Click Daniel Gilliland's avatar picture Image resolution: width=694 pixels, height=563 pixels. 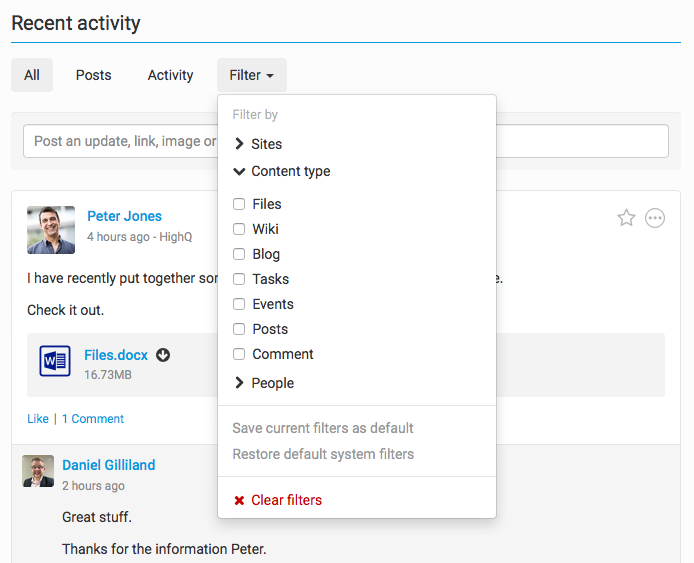point(38,471)
